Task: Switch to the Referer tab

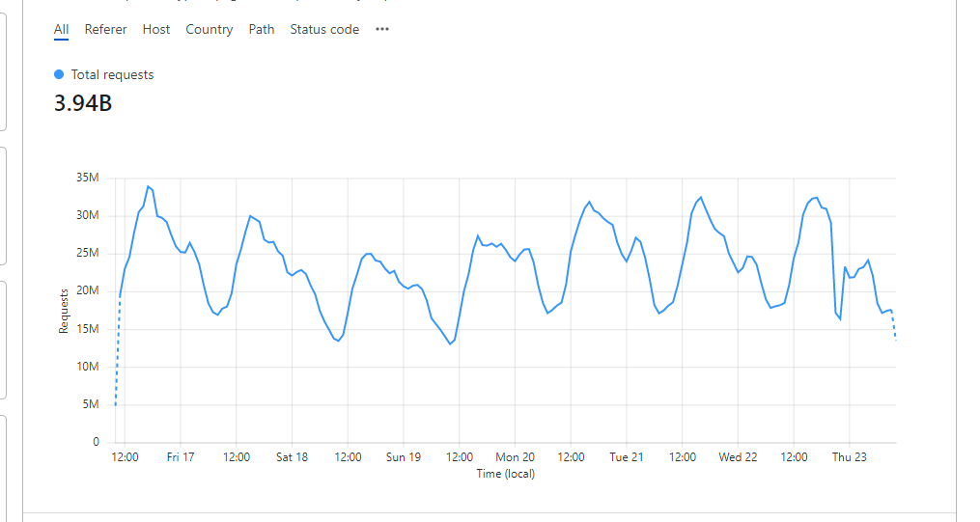Action: point(105,30)
